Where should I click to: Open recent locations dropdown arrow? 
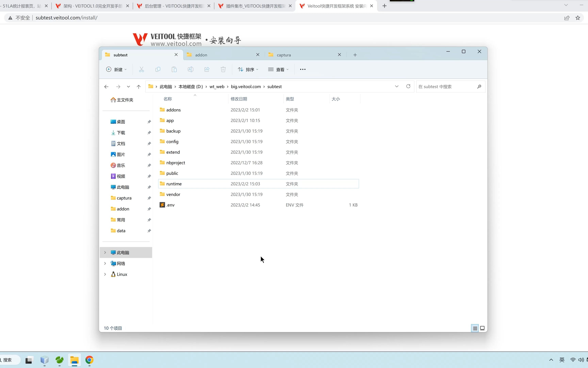point(128,87)
